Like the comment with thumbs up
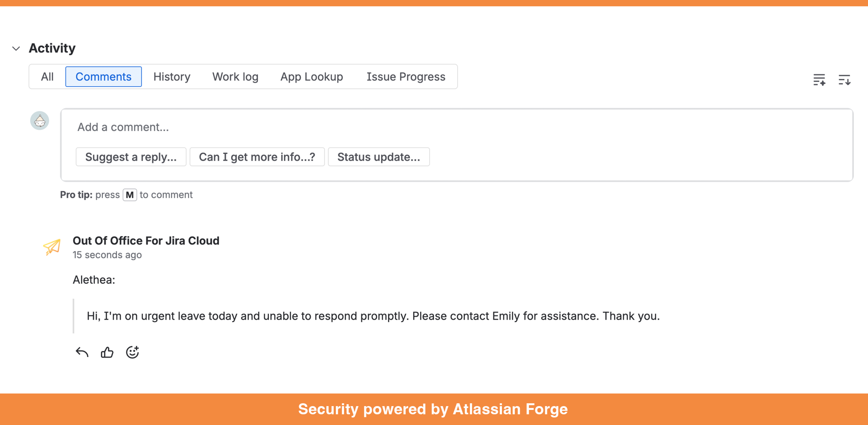This screenshot has height=425, width=868. (x=107, y=352)
